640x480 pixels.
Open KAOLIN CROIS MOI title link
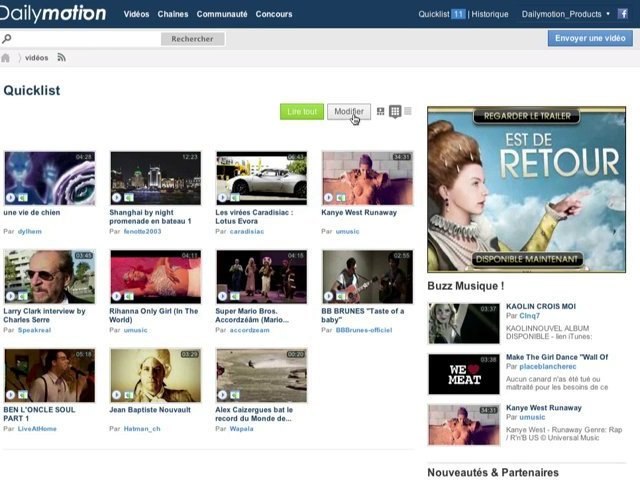point(541,307)
